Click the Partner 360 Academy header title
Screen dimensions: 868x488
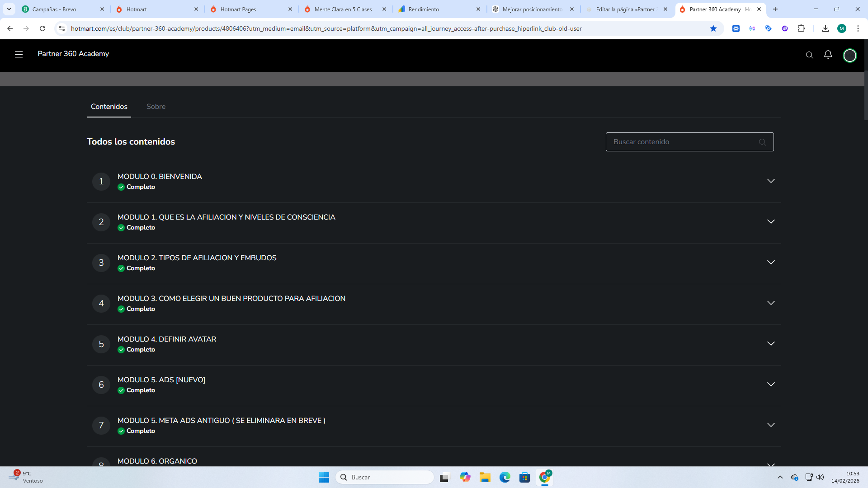tap(73, 54)
